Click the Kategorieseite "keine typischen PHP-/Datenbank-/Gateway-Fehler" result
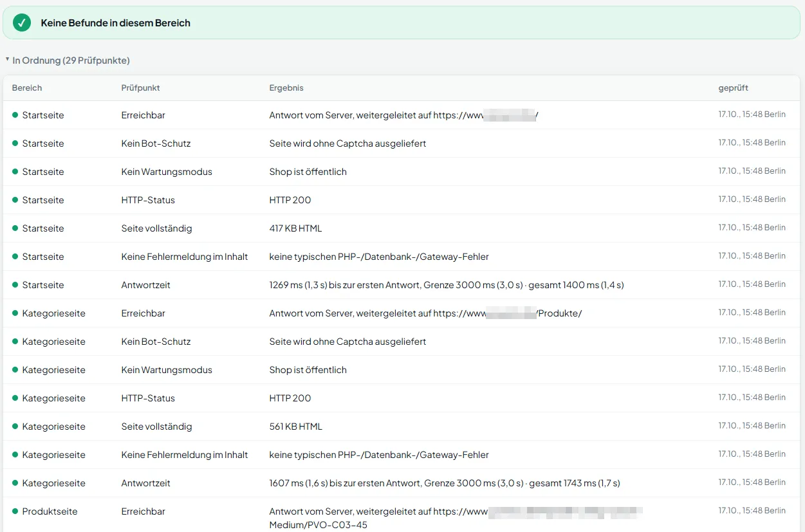 tap(379, 455)
